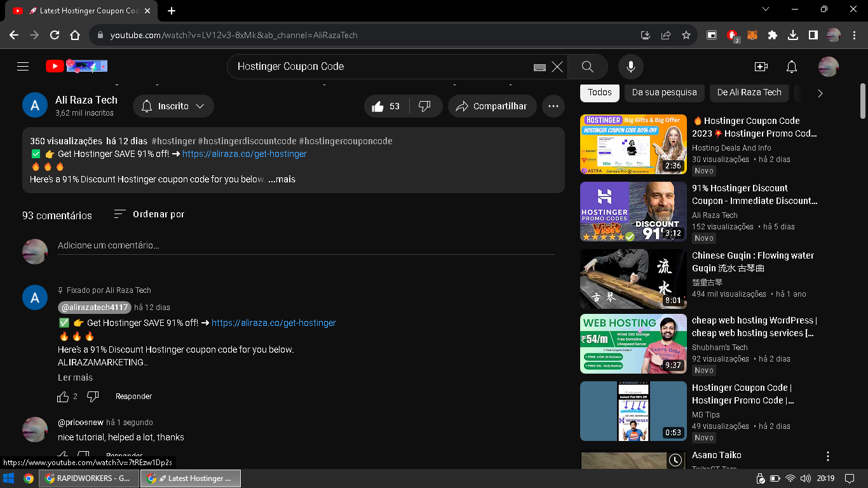Install app icon in address bar
The width and height of the screenshot is (868, 488).
(x=646, y=35)
